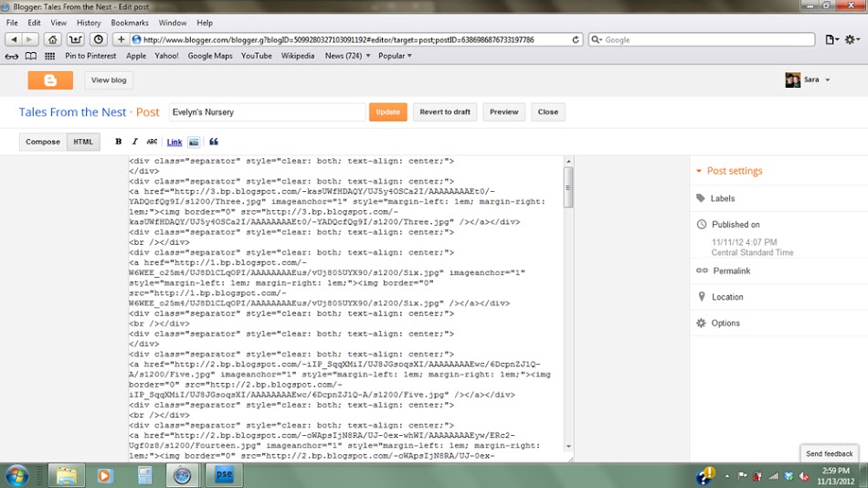Click the View blog button

tap(109, 80)
